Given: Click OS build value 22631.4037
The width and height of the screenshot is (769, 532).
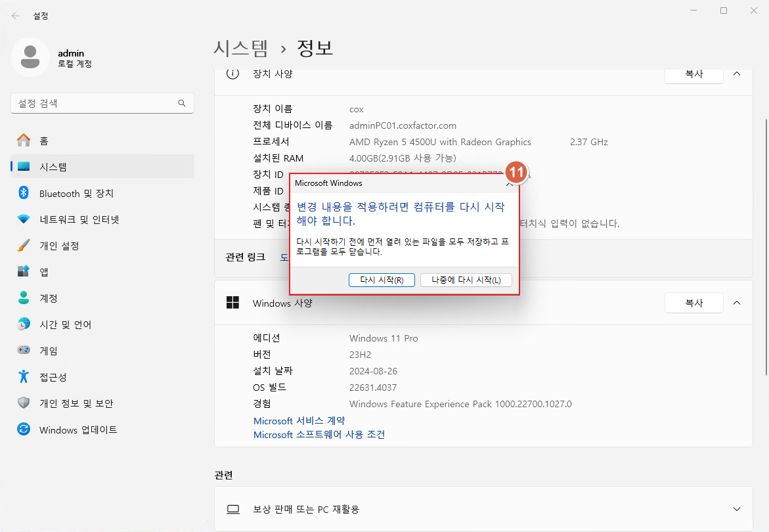Looking at the screenshot, I should [x=373, y=388].
